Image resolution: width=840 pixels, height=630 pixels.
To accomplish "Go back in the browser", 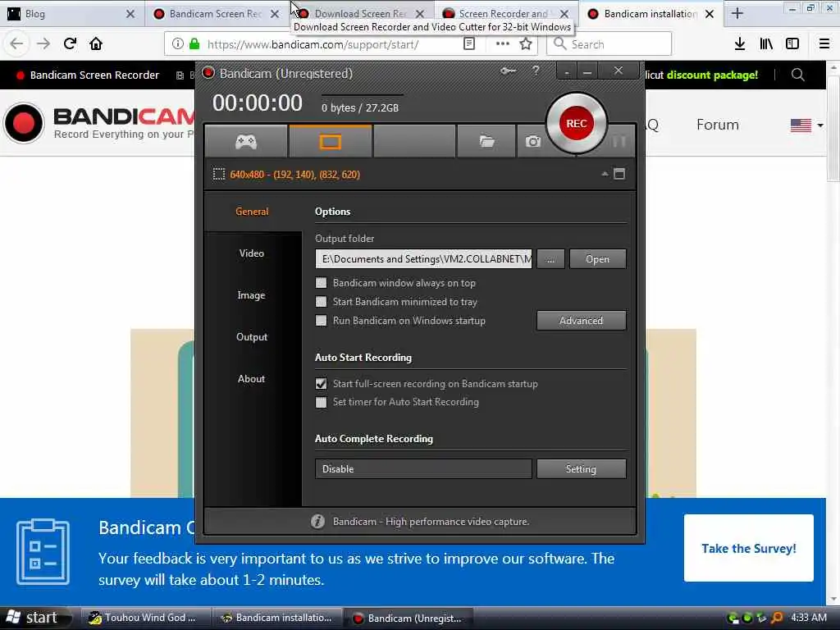I will point(16,44).
